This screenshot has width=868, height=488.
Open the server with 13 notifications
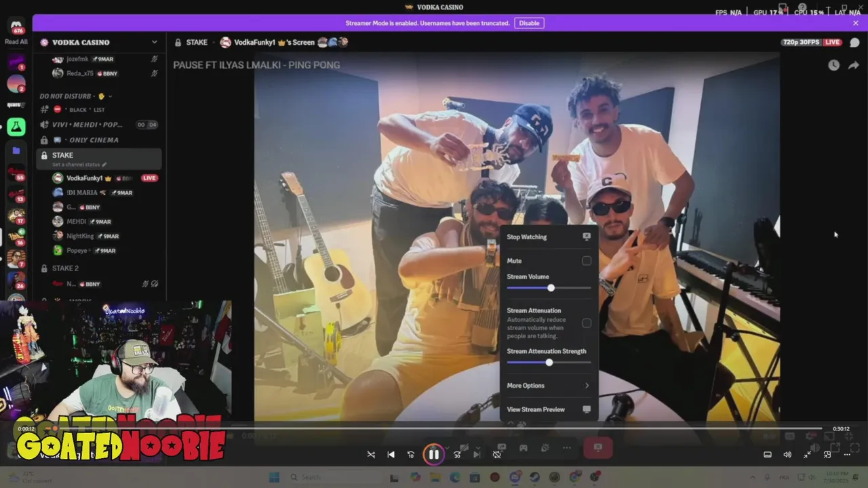(16, 195)
